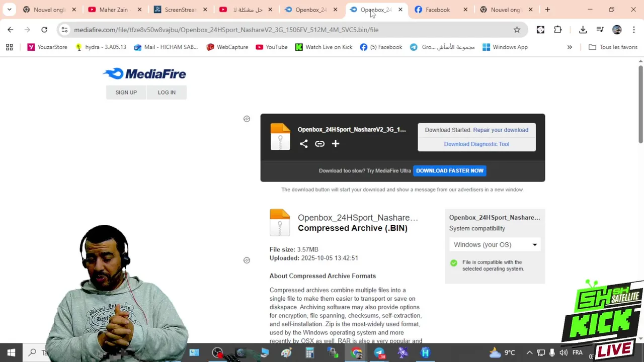Image resolution: width=644 pixels, height=362 pixels.
Task: Open the Windows (your OS) dropdown
Action: point(495,245)
